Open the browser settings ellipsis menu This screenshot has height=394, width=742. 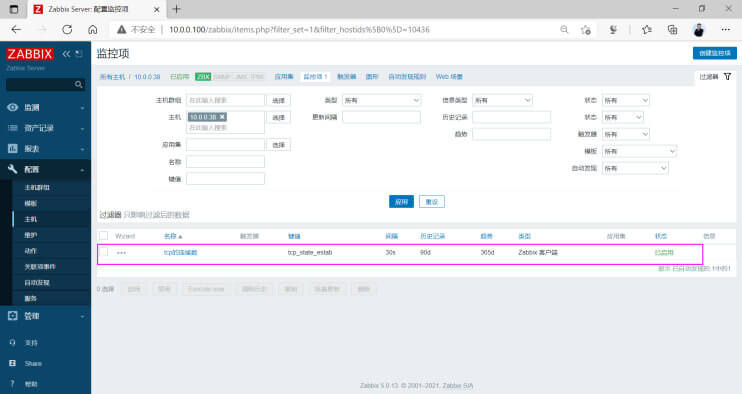click(x=725, y=29)
